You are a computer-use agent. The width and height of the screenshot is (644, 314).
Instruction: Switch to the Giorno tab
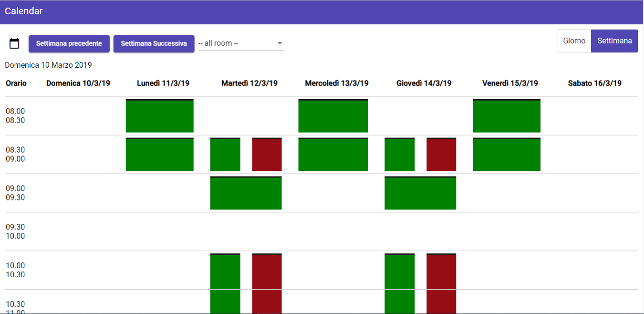574,41
